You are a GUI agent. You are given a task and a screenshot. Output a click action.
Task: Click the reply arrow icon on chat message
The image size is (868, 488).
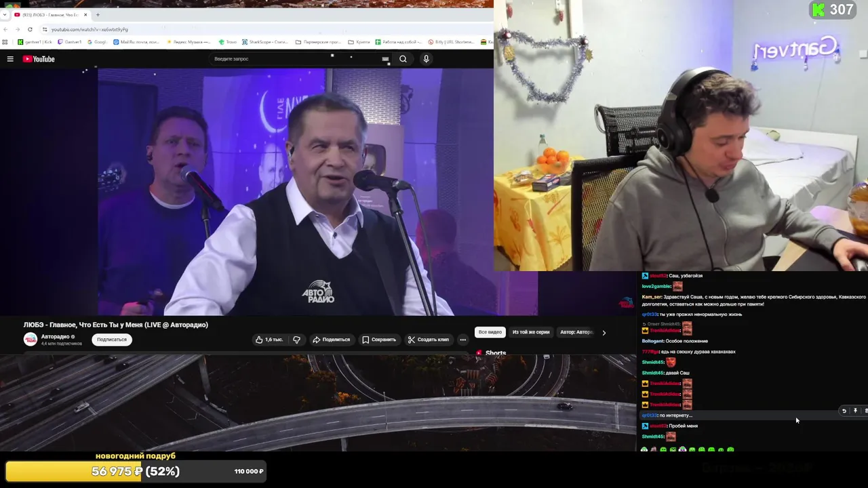point(844,411)
